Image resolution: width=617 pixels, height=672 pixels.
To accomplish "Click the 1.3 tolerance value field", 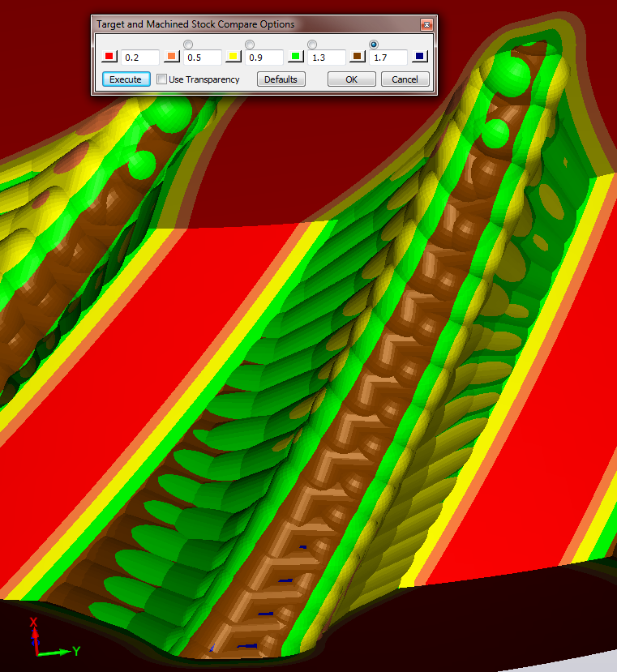I will (326, 58).
